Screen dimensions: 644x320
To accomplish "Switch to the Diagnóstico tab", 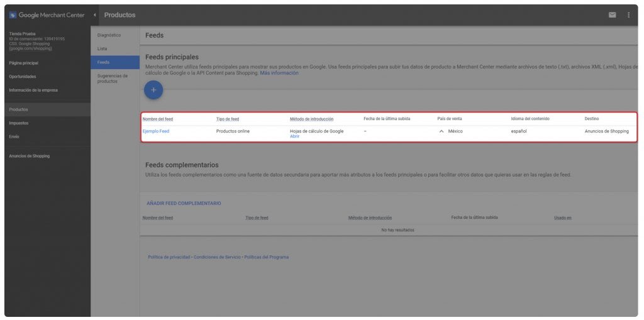I will [x=109, y=35].
